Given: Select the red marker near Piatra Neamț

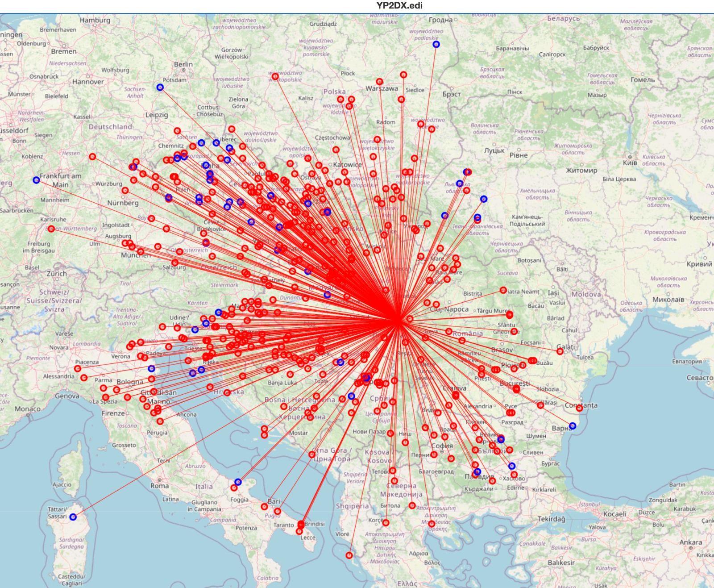Looking at the screenshot, I should 503,290.
